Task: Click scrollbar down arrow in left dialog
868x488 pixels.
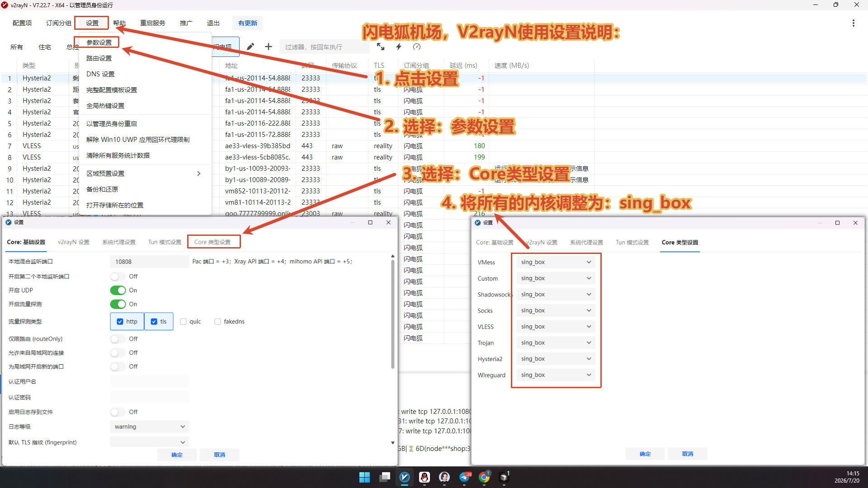Action: tap(392, 443)
